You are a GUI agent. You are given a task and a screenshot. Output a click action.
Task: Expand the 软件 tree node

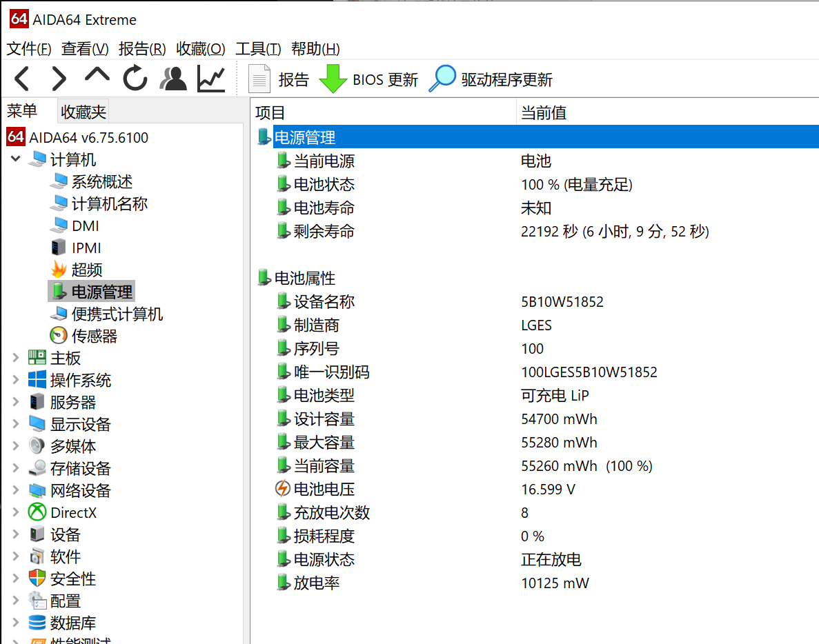16,556
